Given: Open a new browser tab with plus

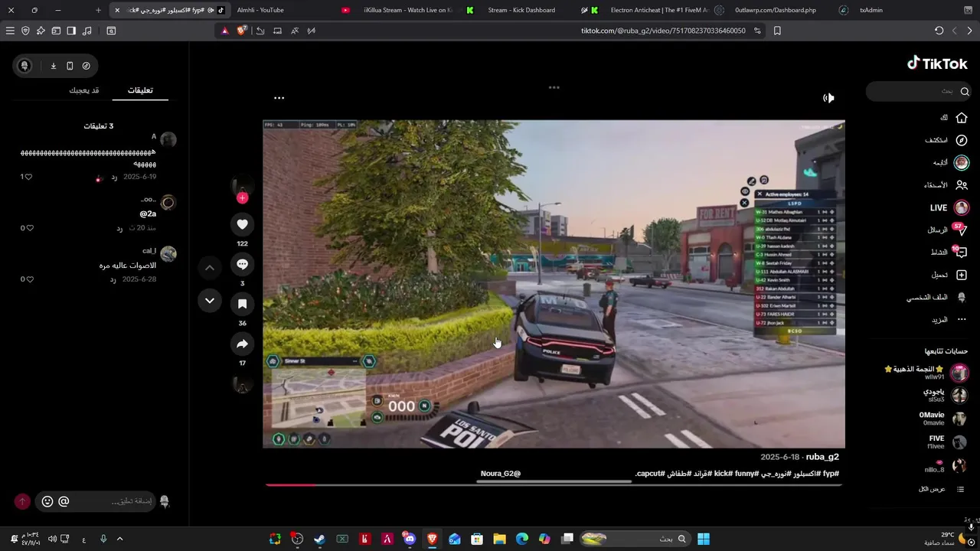Looking at the screenshot, I should point(98,10).
